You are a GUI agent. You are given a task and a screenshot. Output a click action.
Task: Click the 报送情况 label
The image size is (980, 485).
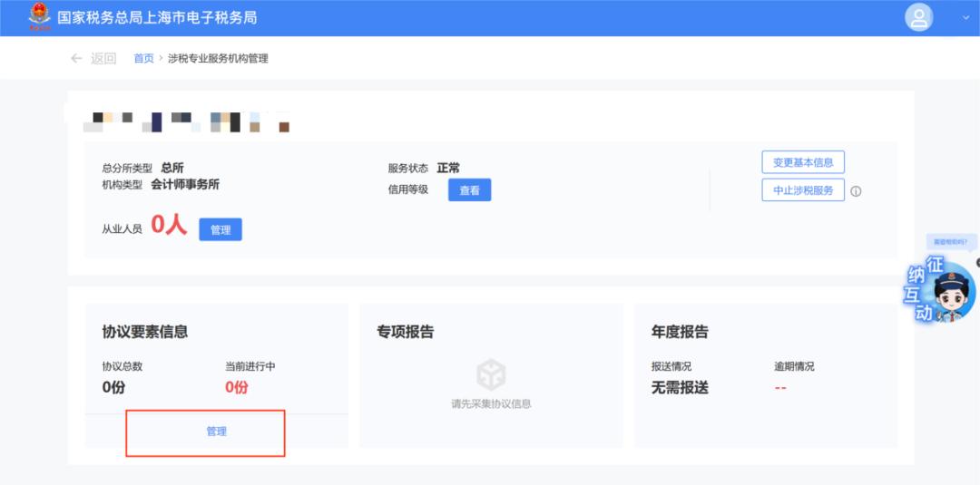(671, 366)
